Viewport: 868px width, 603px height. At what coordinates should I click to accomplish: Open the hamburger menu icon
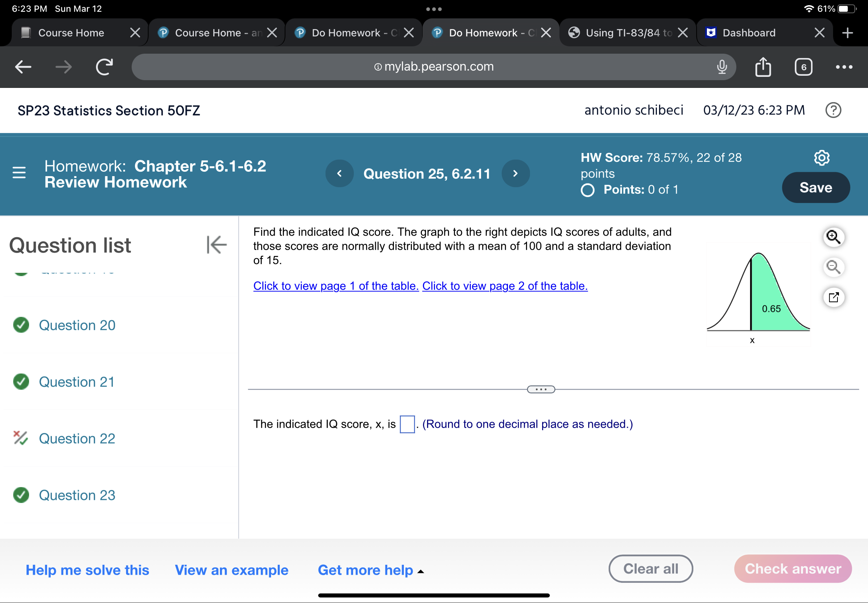(19, 173)
